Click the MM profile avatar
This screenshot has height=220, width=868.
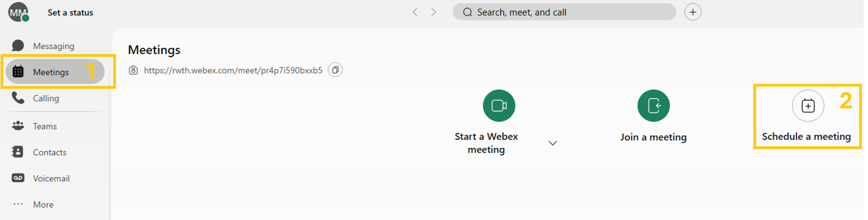[18, 13]
